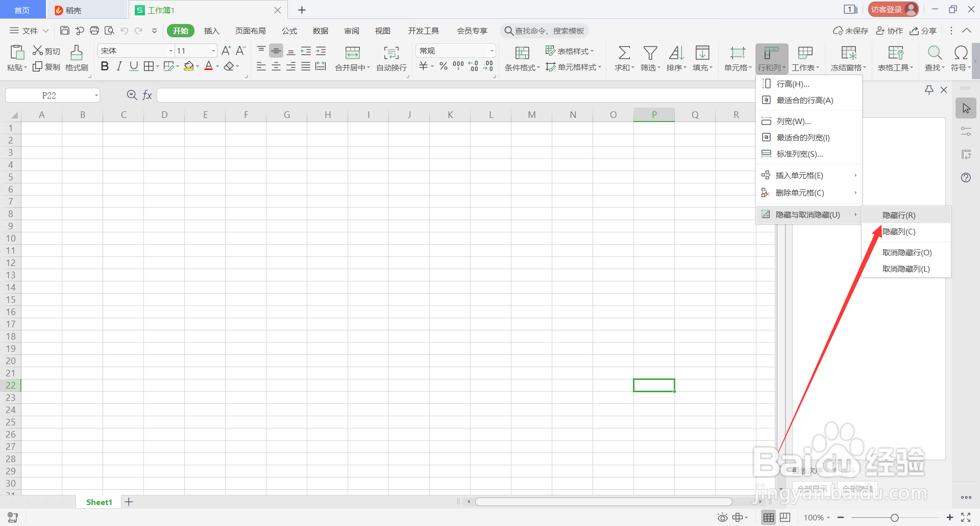Click the formula bar input

(456, 95)
